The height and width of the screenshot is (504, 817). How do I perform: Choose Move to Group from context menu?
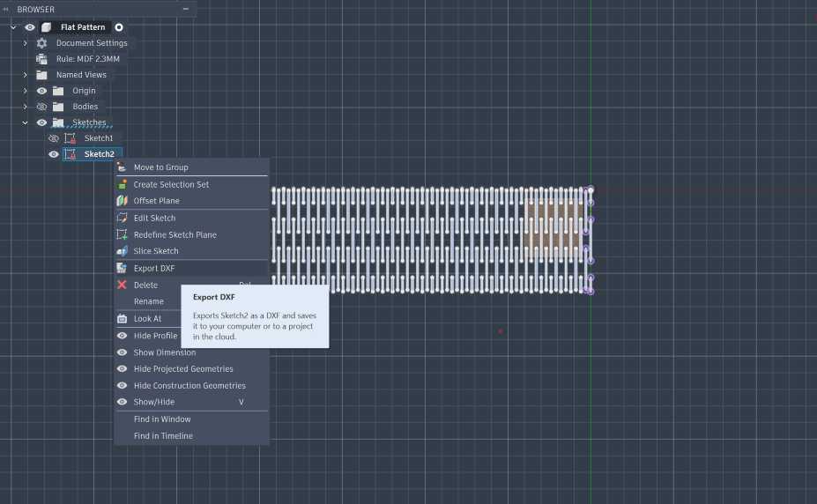click(191, 167)
